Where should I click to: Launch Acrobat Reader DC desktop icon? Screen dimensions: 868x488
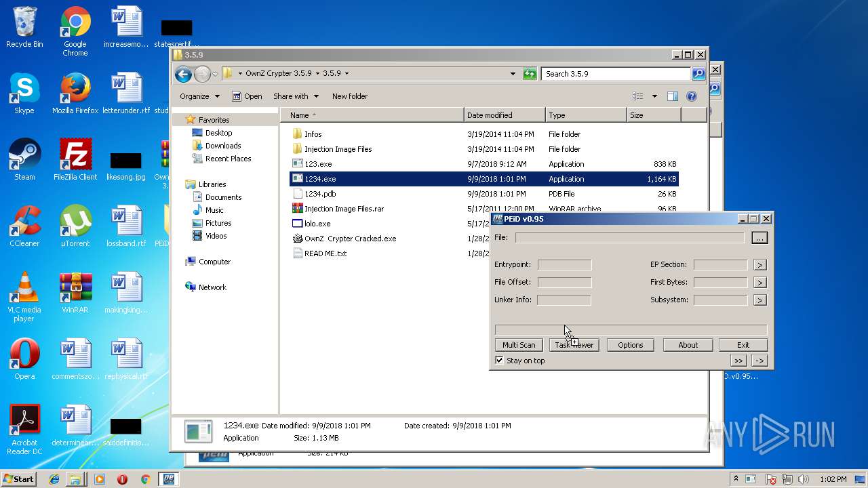point(24,430)
